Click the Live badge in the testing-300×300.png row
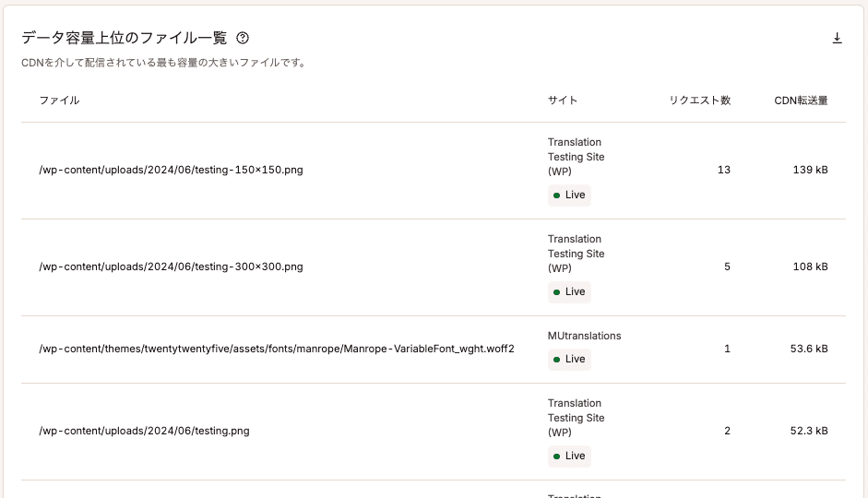The width and height of the screenshot is (868, 498). pyautogui.click(x=569, y=291)
